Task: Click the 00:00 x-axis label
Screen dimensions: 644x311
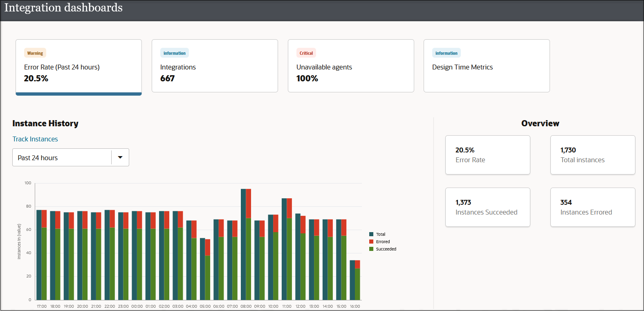Action: tap(137, 306)
